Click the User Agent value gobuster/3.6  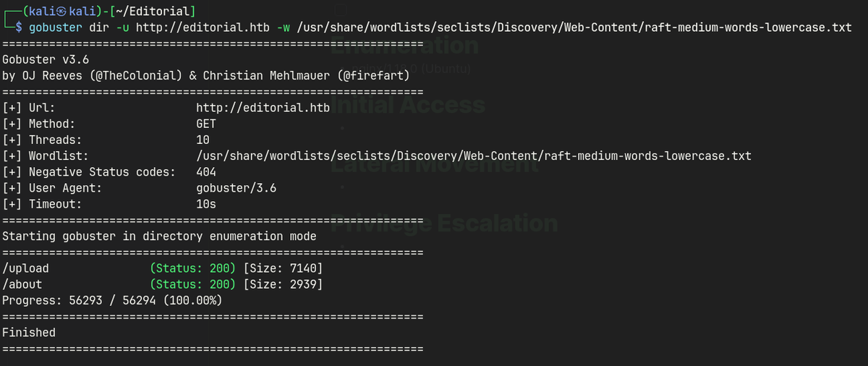[236, 188]
